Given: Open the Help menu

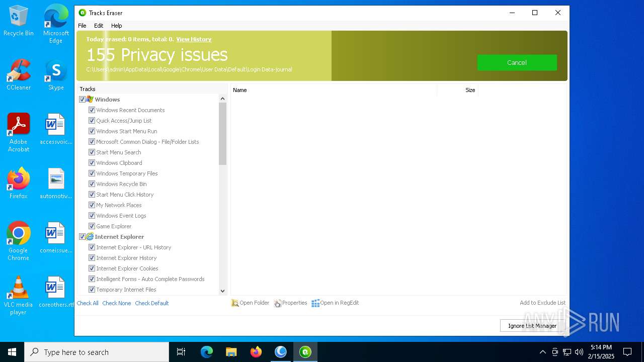Looking at the screenshot, I should point(116,26).
